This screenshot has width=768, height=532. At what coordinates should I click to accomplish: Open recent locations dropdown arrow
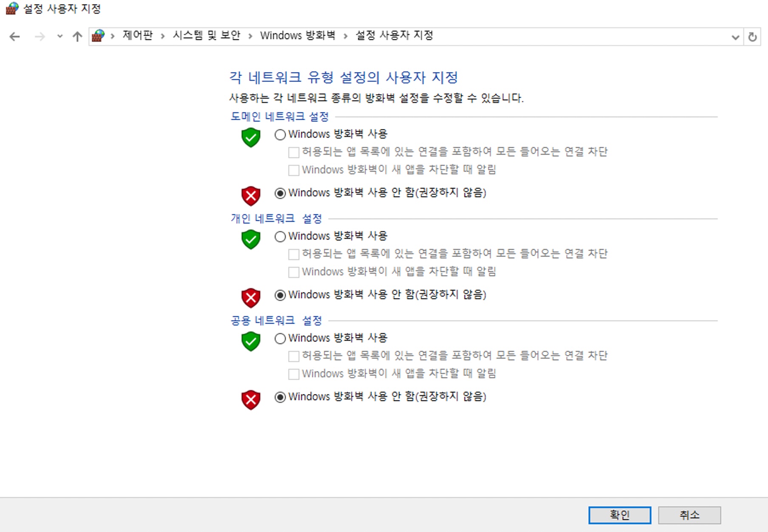[x=60, y=37]
